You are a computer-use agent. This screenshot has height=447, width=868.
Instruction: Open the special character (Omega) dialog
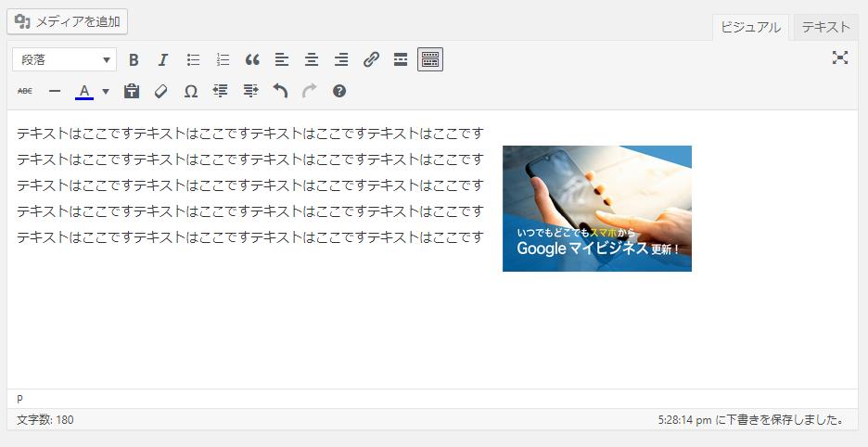190,91
